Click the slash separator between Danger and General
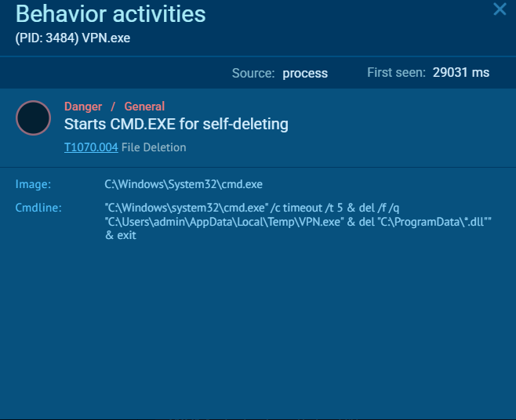 tap(113, 107)
